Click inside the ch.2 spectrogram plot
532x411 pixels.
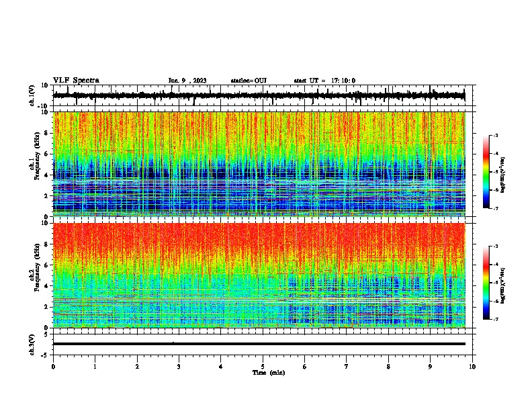click(259, 275)
